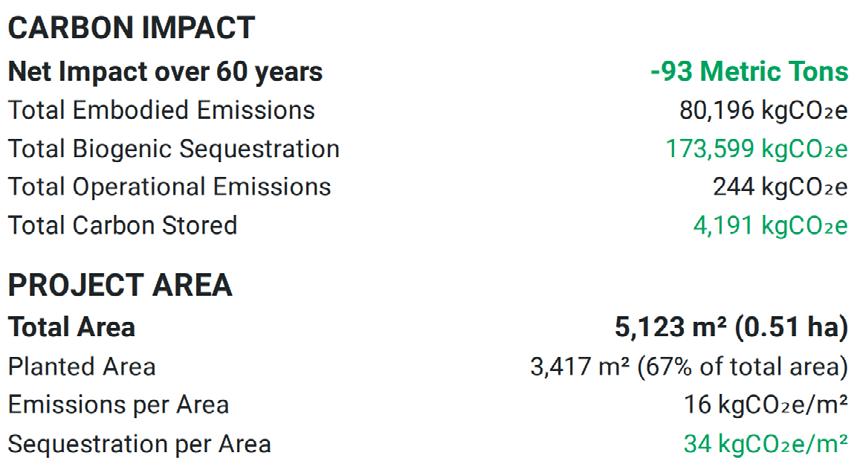860x467 pixels.
Task: Select the CARBON IMPACT heading
Action: (131, 28)
